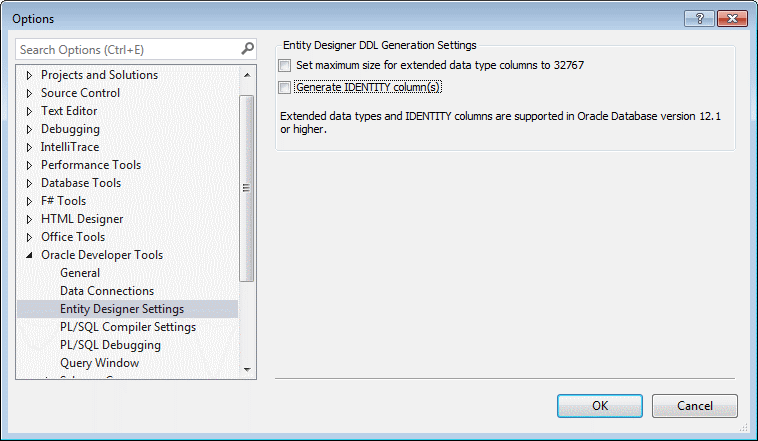Expand the Text Editor node
Image resolution: width=758 pixels, height=441 pixels.
point(29,111)
